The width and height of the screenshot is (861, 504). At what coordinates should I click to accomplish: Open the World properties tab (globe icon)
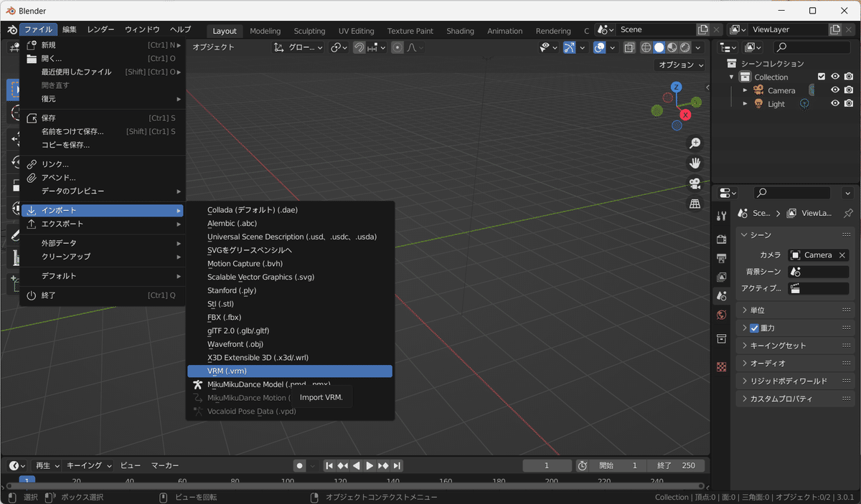pyautogui.click(x=722, y=315)
